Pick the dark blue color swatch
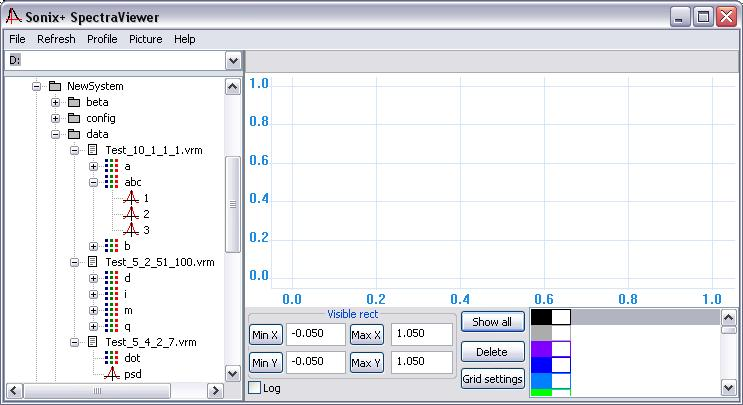 (x=541, y=365)
